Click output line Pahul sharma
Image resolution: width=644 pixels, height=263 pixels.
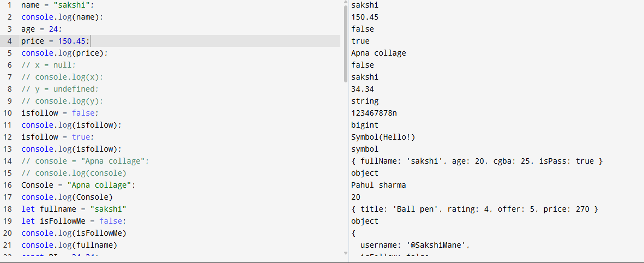tap(378, 185)
